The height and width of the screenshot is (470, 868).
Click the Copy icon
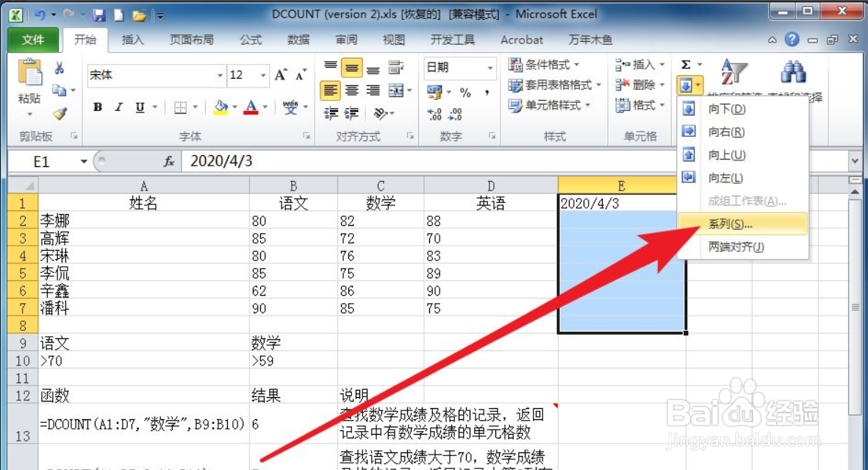60,90
